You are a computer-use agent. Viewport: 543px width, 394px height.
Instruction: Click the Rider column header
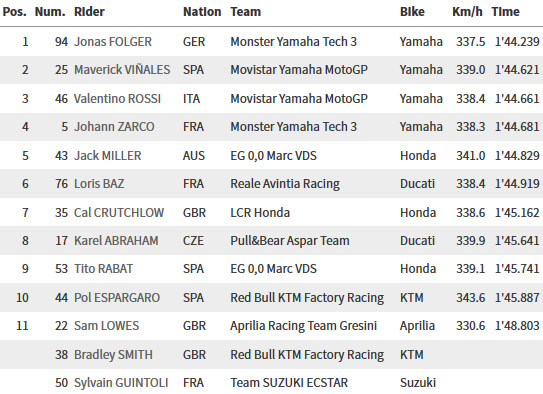point(89,12)
